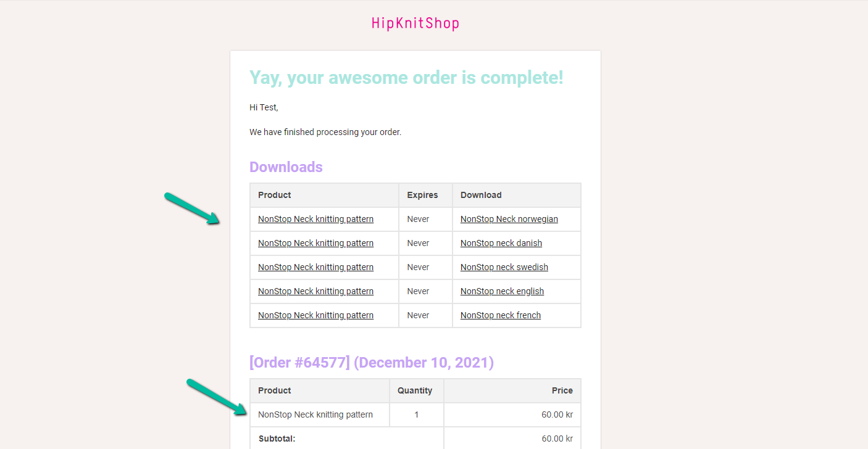Click the Download column header
Image resolution: width=868 pixels, height=449 pixels.
[481, 195]
